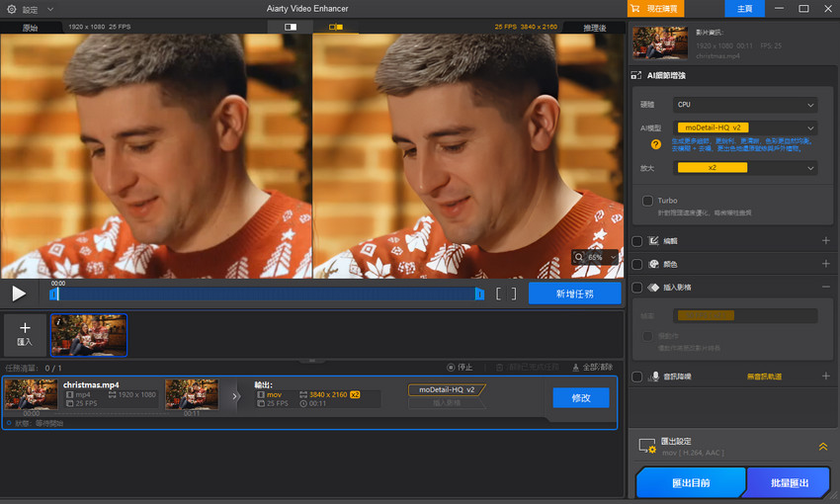Click the 停止 stop task icon
This screenshot has height=504, width=840.
pyautogui.click(x=452, y=367)
